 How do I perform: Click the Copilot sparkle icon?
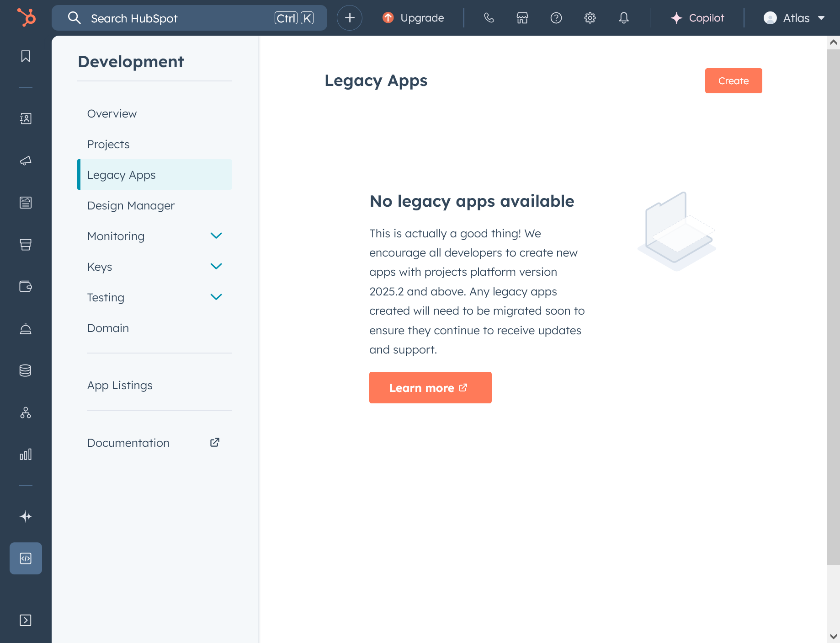[676, 18]
